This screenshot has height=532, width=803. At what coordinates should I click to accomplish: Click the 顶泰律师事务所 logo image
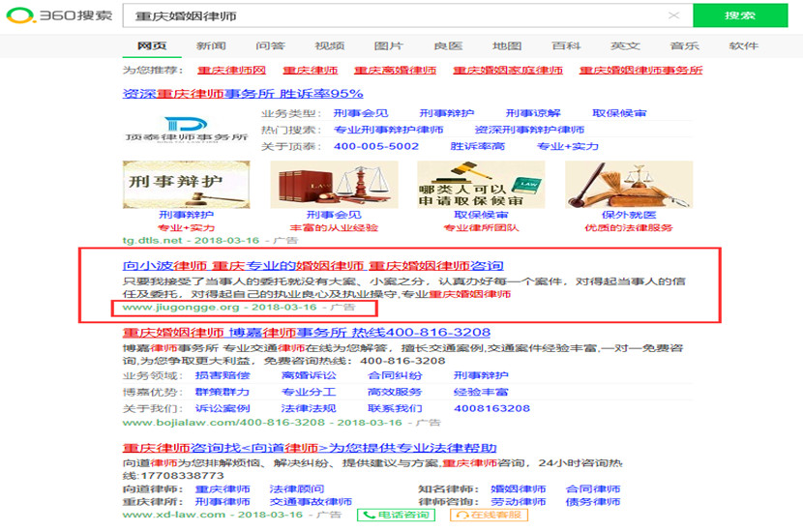(187, 130)
